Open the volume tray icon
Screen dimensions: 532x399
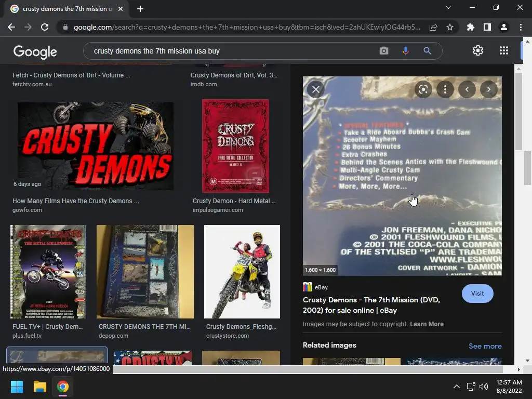pos(484,387)
